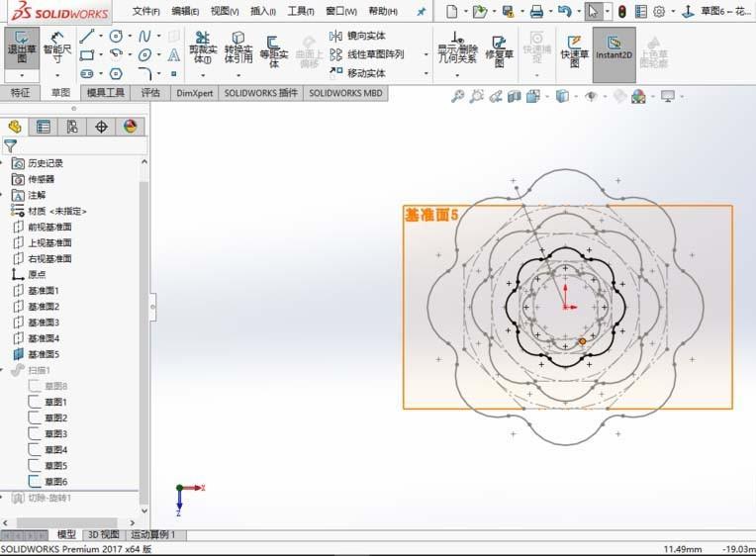
Task: Toggle the Hide/Show Items eye icon
Action: click(x=591, y=96)
